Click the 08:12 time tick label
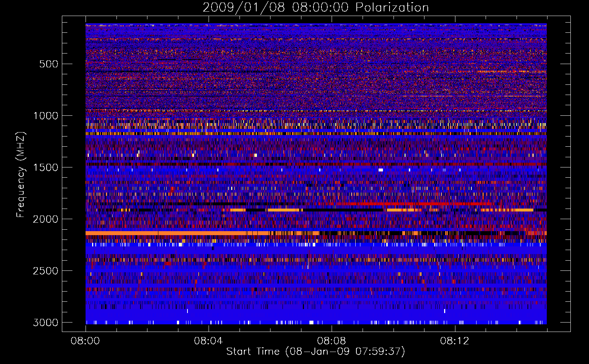The image size is (589, 364). (x=454, y=341)
